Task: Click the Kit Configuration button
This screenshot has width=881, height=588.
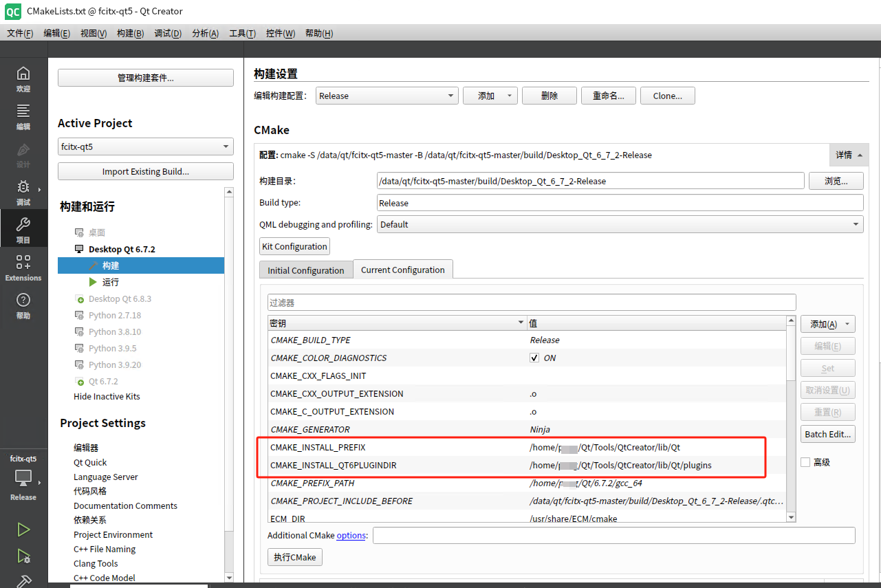Action: (x=295, y=246)
